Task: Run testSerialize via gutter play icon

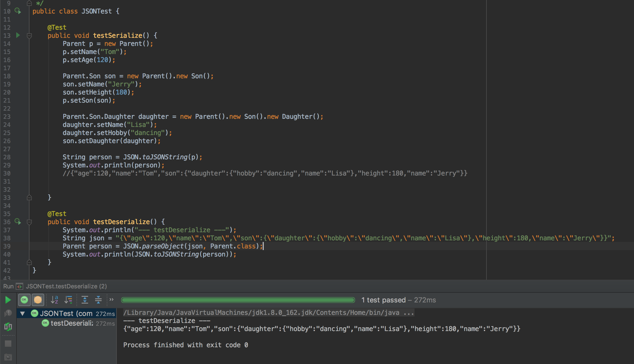Action: (x=18, y=35)
